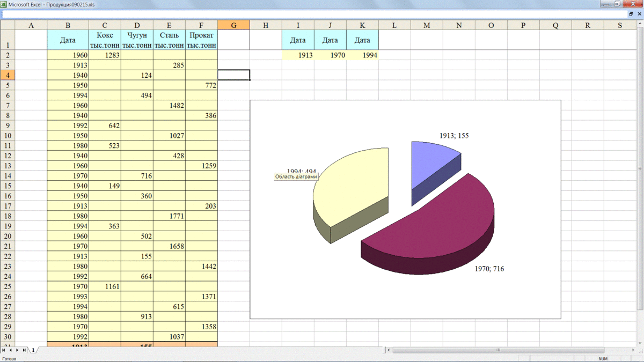The width and height of the screenshot is (644, 362).
Task: Click the Сталь тыс.тонн header cell
Action: (x=169, y=40)
